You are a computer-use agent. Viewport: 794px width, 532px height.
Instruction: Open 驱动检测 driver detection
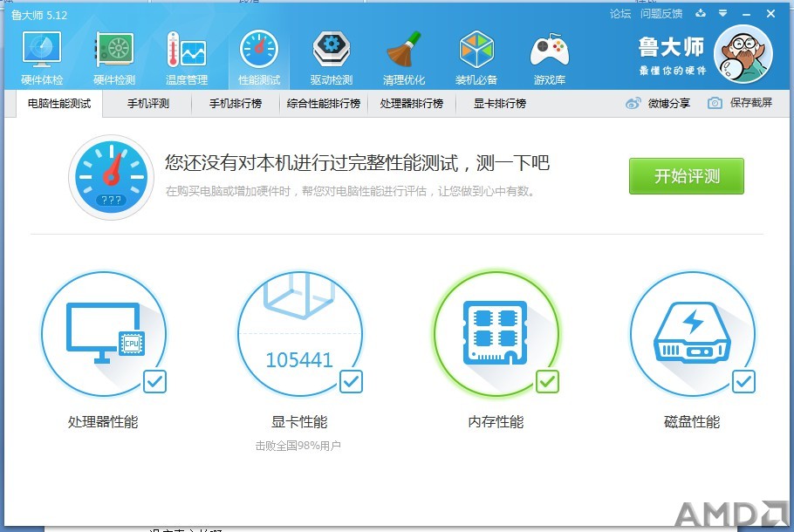332,58
